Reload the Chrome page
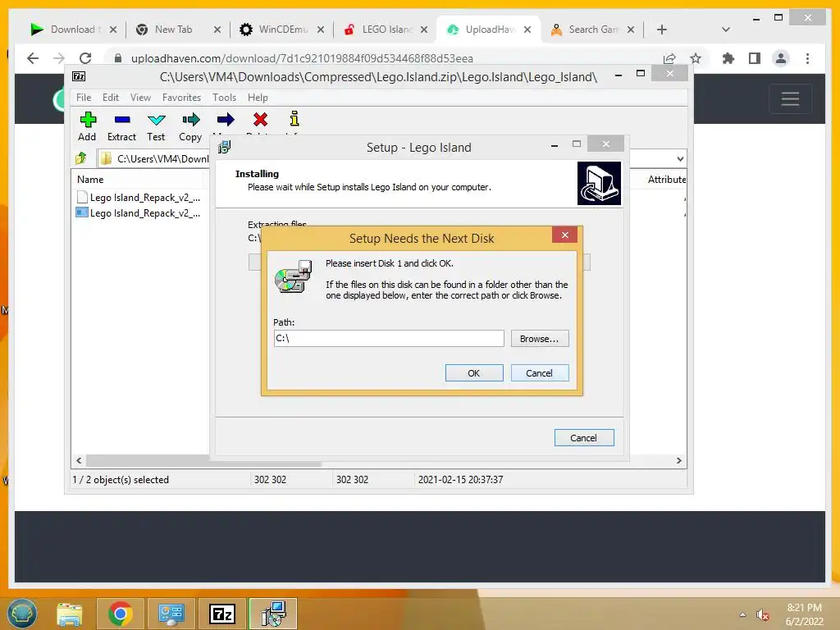 pyautogui.click(x=85, y=58)
